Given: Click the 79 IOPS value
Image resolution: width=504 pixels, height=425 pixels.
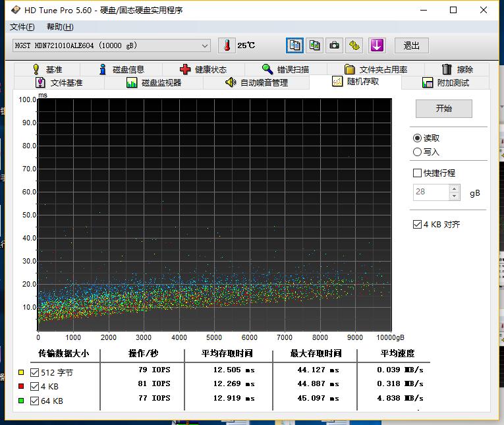Looking at the screenshot, I should pyautogui.click(x=154, y=370).
